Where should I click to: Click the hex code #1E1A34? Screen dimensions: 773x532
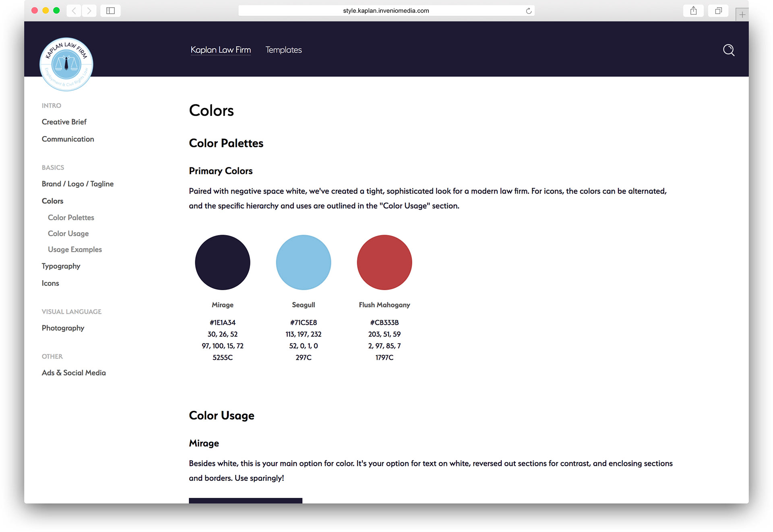tap(223, 323)
